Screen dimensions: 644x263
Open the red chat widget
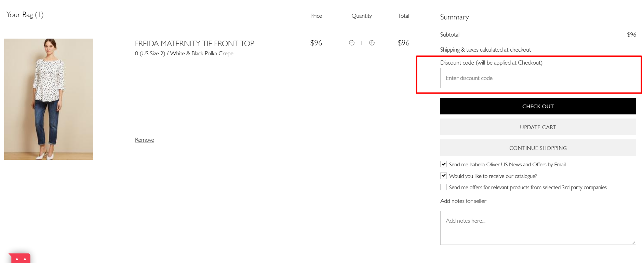pyautogui.click(x=20, y=258)
